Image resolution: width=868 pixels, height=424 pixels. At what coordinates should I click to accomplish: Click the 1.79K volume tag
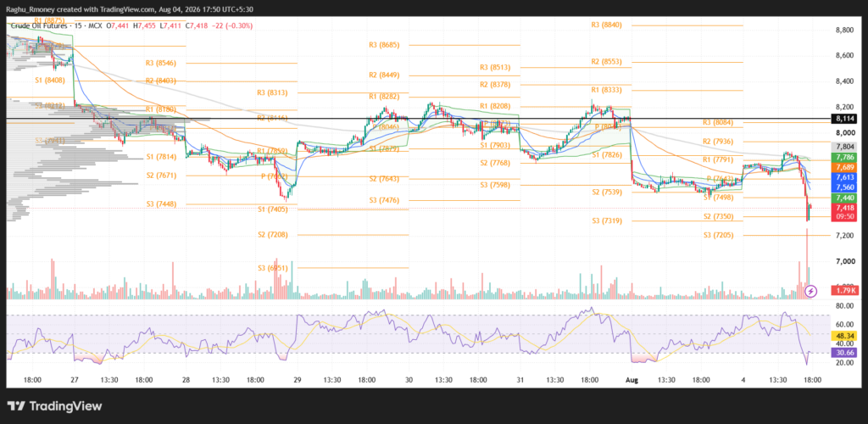pos(845,290)
